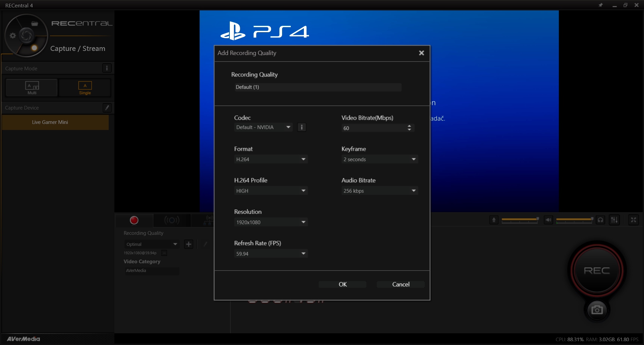This screenshot has height=345, width=644.
Task: Click the 61.80 FPS status readout
Action: click(628, 339)
